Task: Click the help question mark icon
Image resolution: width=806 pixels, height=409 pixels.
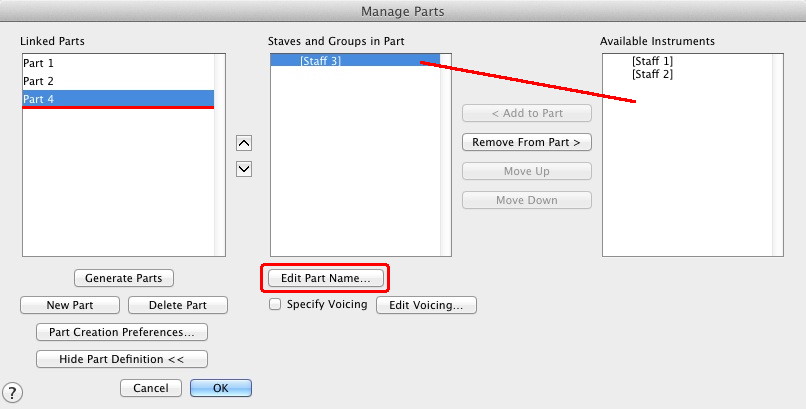Action: [14, 392]
